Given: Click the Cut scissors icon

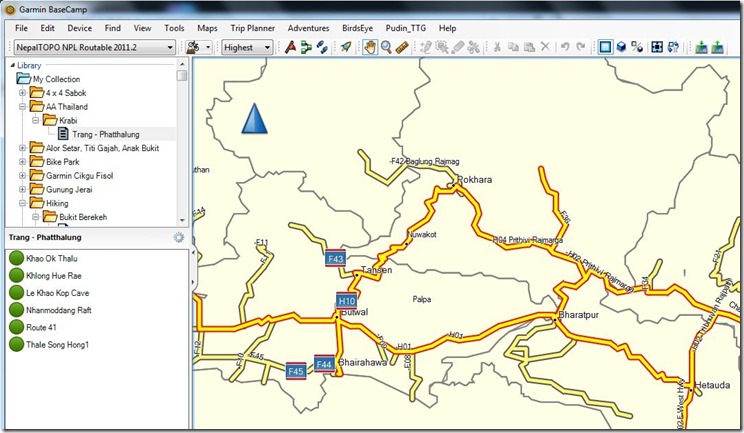Looking at the screenshot, I should pyautogui.click(x=497, y=47).
